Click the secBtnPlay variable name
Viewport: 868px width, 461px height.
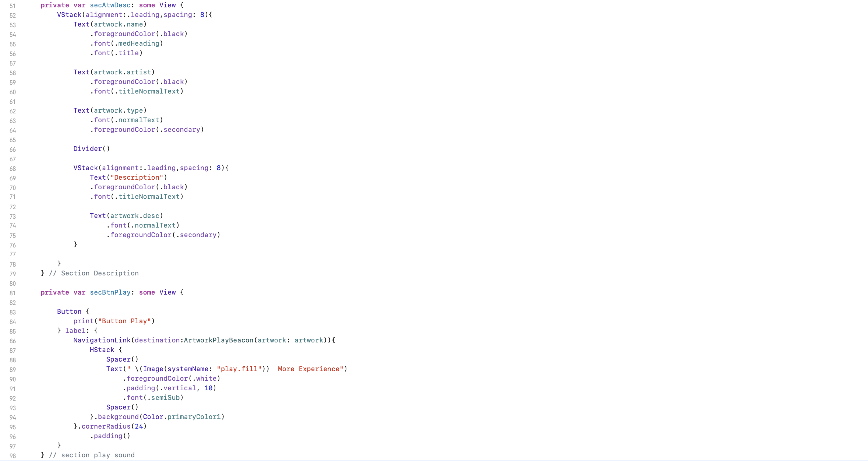110,292
